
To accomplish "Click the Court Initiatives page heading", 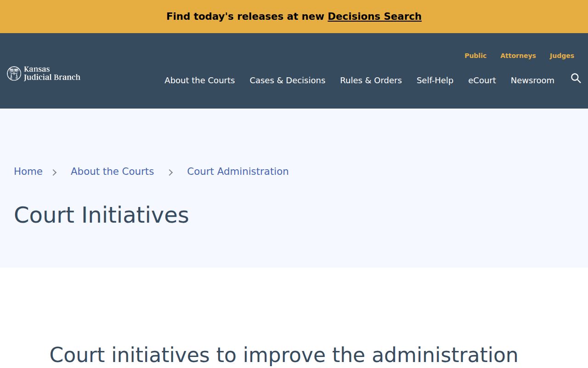I will [102, 215].
